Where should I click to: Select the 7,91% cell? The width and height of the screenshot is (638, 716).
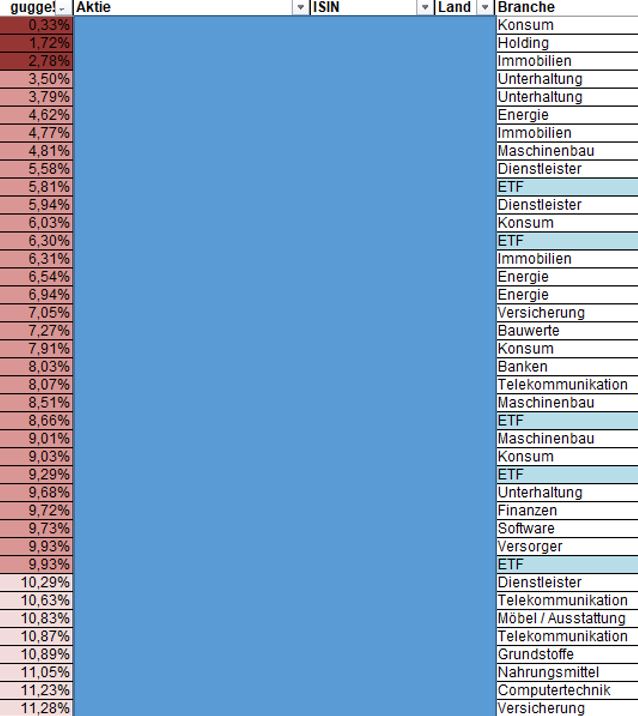(x=36, y=349)
